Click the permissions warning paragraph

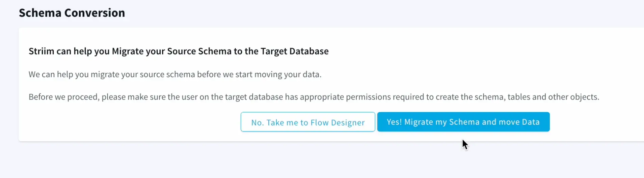(x=314, y=97)
